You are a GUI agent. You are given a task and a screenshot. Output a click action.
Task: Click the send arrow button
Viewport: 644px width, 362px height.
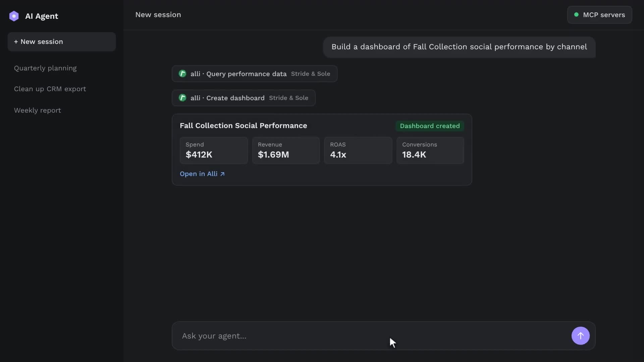[580, 336]
